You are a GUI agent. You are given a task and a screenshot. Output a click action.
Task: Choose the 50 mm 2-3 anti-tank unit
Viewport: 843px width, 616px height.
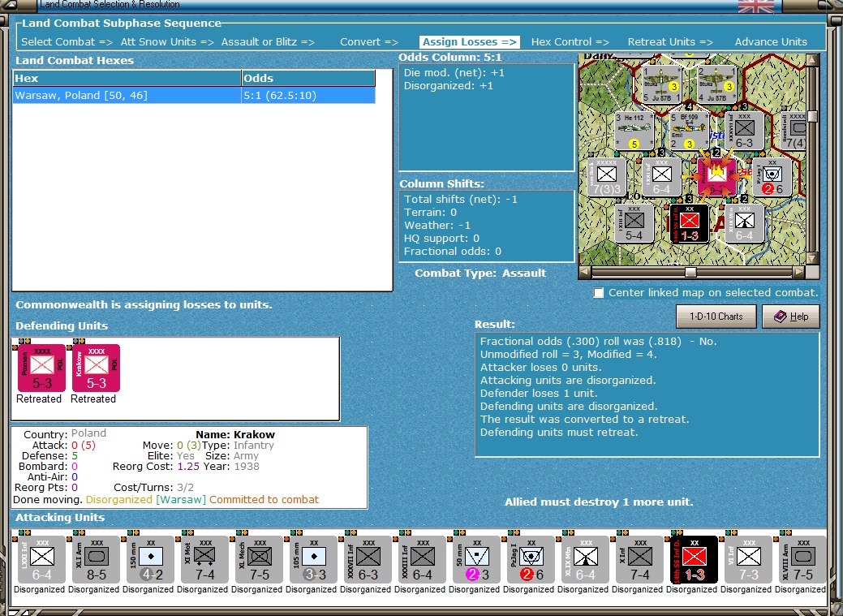[477, 559]
